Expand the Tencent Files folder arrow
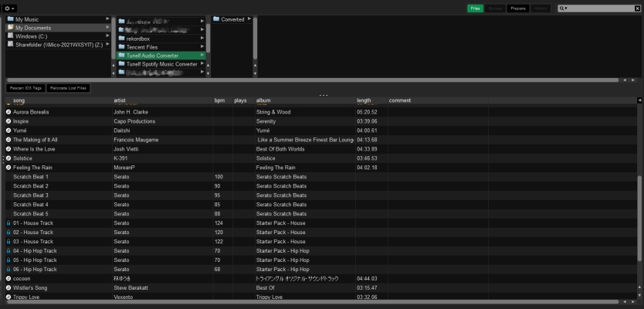Screen dimensions: 644x309 202,47
